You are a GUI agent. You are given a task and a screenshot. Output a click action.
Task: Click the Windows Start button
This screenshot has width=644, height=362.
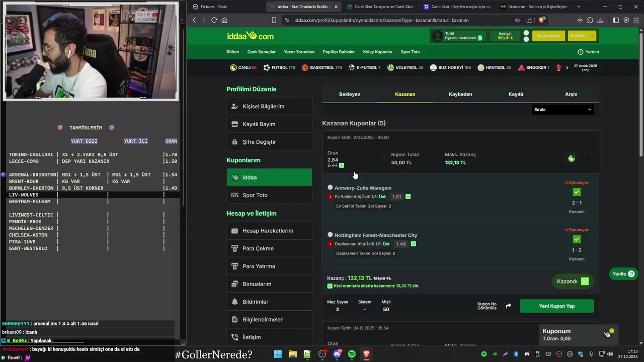pos(278,354)
